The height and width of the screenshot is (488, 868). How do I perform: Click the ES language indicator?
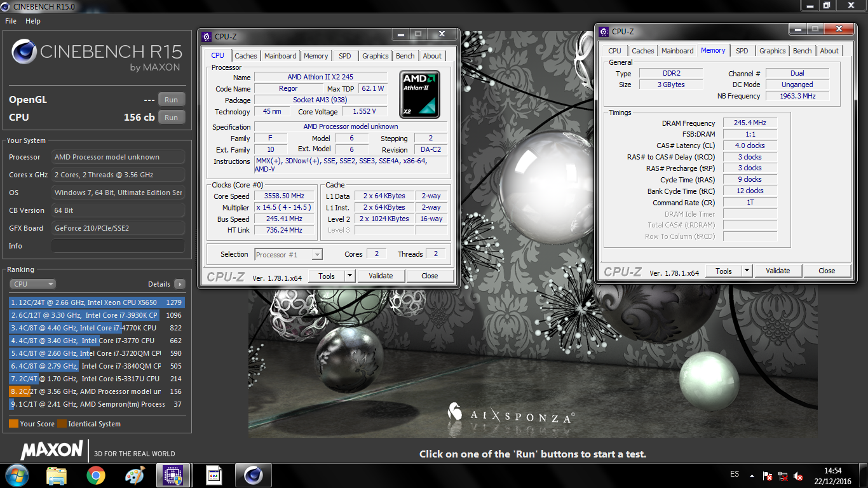tap(735, 475)
